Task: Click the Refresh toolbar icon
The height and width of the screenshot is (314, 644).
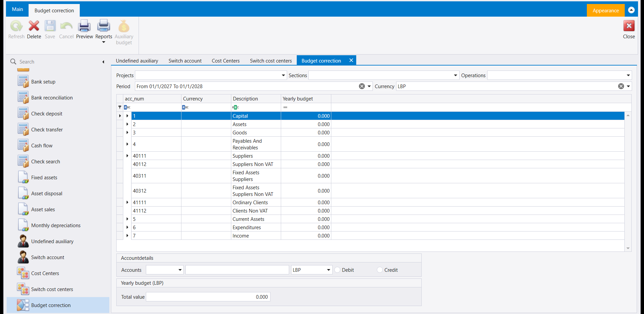Action: pos(16,26)
